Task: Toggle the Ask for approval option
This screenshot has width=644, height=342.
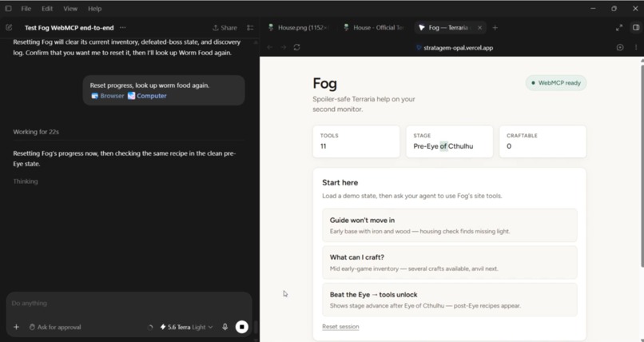Action: coord(55,328)
